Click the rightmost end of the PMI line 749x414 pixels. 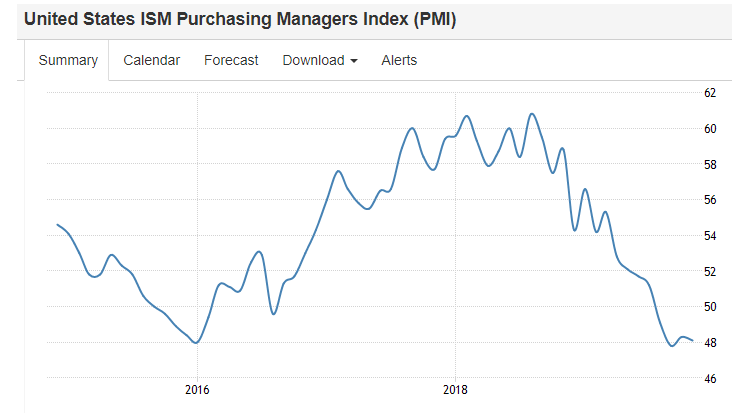[693, 340]
